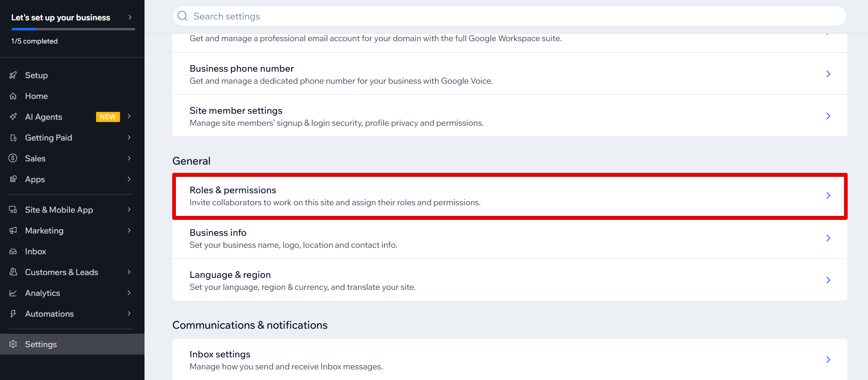Expand the Automations submenu chevron

click(x=129, y=314)
